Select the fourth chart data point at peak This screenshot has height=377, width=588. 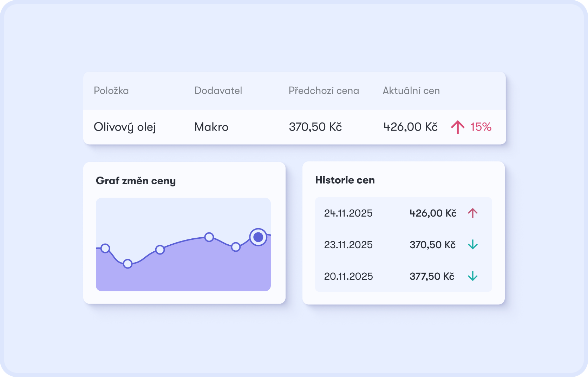[209, 237]
